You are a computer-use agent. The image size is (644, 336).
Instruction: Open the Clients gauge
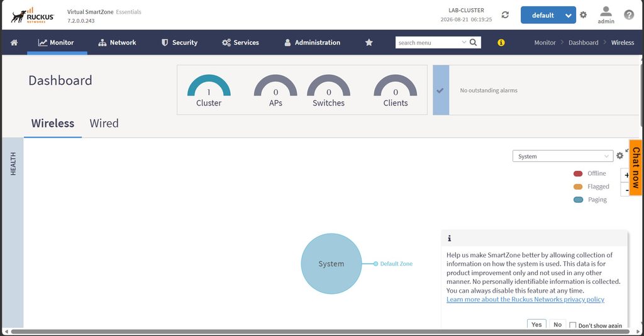pyautogui.click(x=396, y=90)
